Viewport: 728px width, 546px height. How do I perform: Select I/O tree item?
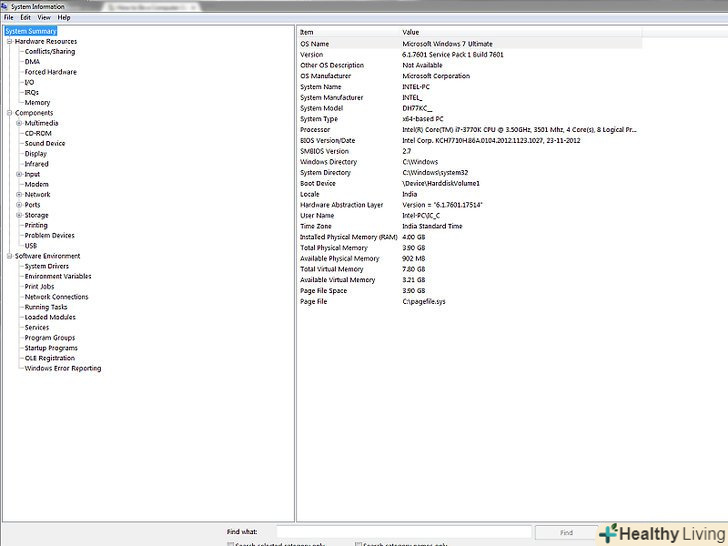pos(29,82)
